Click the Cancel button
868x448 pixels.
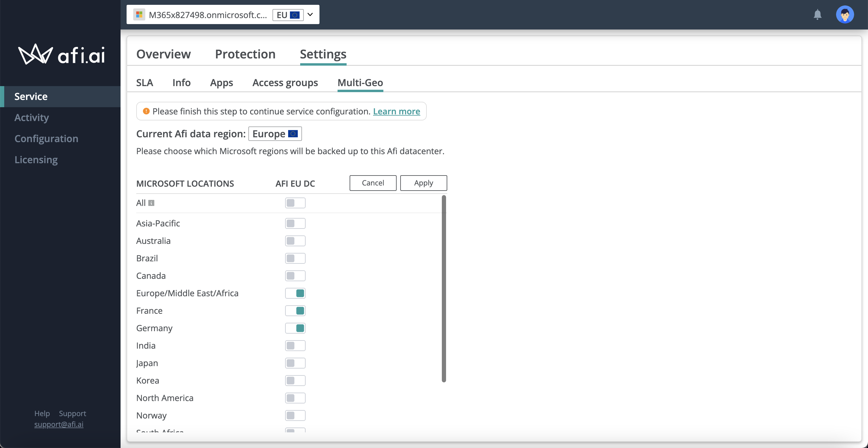click(373, 183)
